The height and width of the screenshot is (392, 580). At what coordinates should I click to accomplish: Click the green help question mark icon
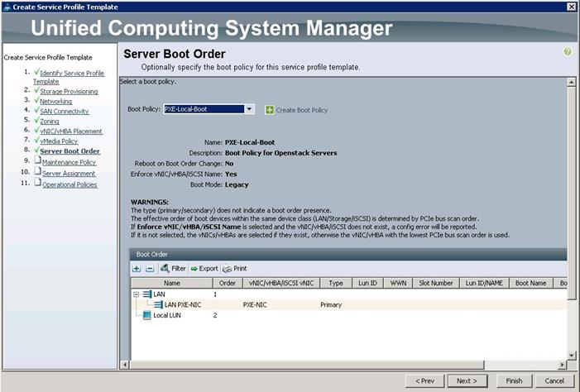567,52
